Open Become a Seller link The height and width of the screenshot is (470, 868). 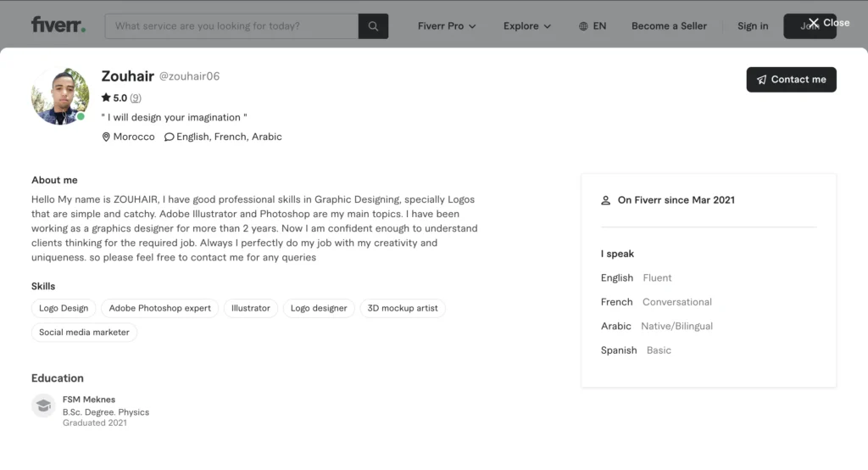click(x=669, y=26)
